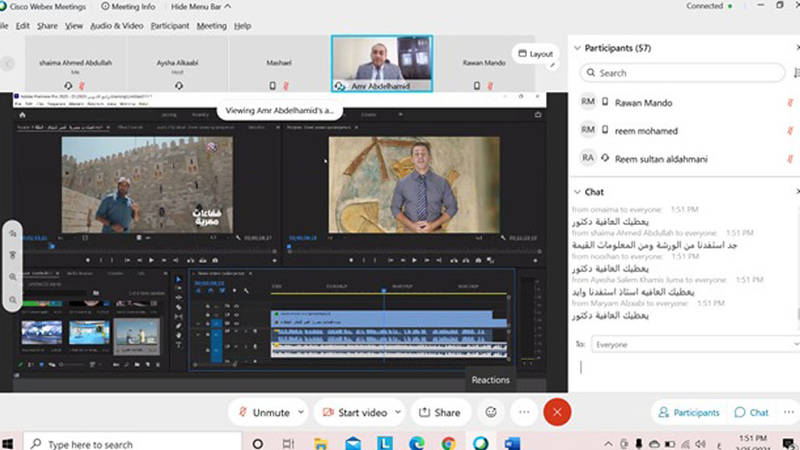800x450 pixels.
Task: Click the red leave meeting icon
Action: [557, 412]
